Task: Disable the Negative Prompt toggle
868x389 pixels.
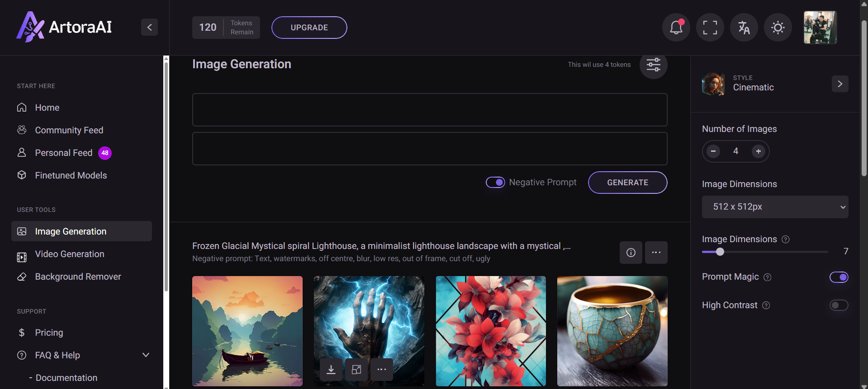Action: pyautogui.click(x=495, y=183)
